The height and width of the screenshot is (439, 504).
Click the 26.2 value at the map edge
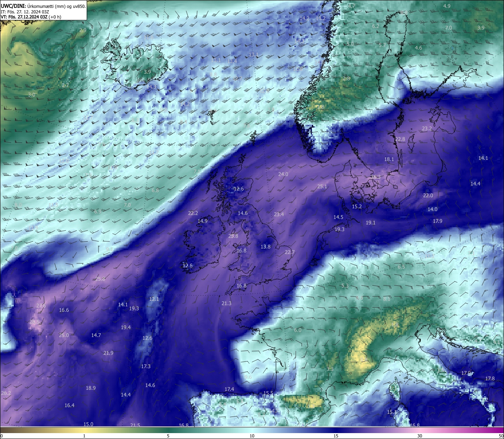click(x=6, y=393)
